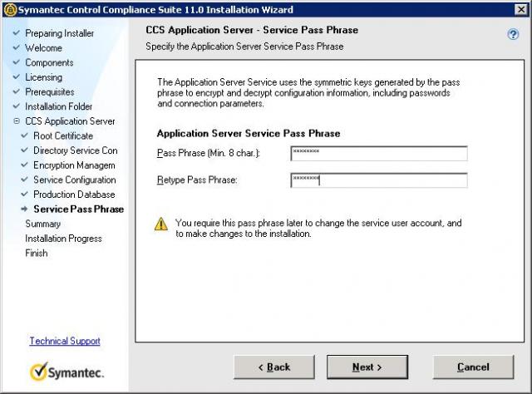Screen dimensions: 532x394
Task: Click checkmark icon next to Root Certificate
Action: (24, 135)
